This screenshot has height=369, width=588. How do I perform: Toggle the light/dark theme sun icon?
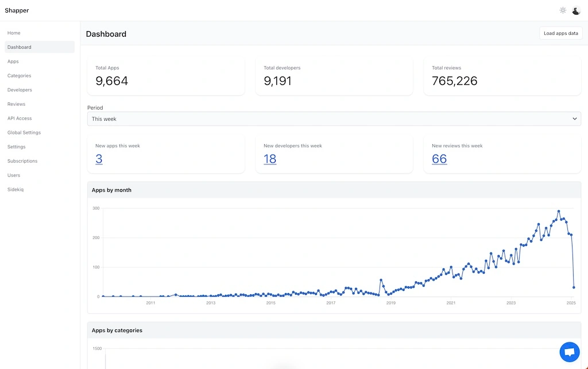[563, 10]
